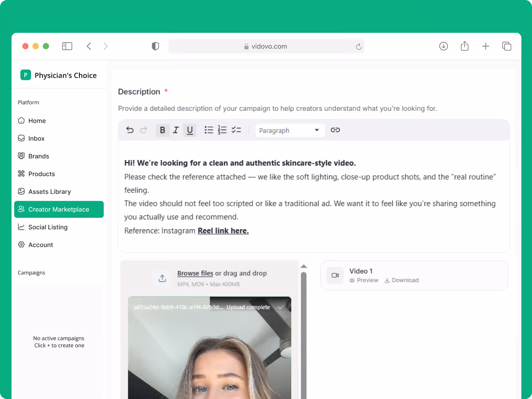Screen dimensions: 532x399
Task: Click the Browse files link
Action: click(x=195, y=273)
